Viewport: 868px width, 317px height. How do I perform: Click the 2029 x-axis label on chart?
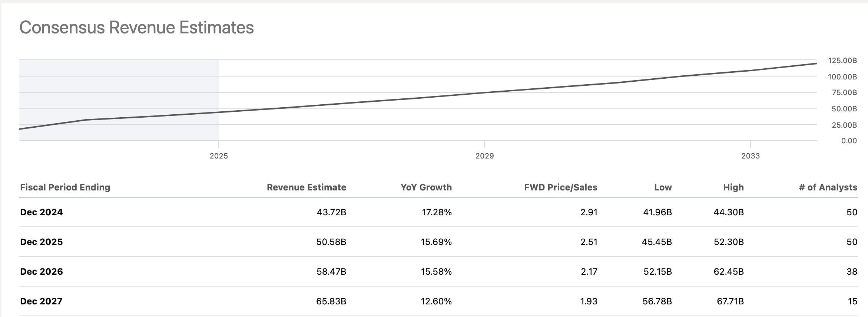click(484, 156)
